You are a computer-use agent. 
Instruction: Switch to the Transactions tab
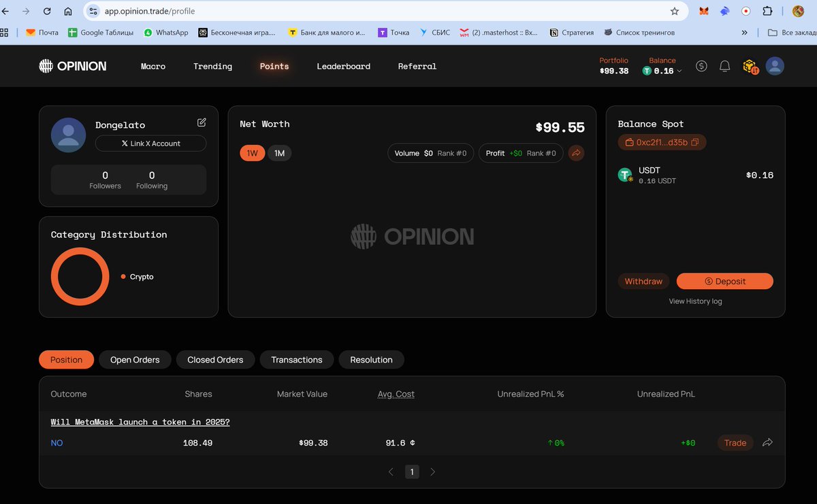(x=297, y=359)
